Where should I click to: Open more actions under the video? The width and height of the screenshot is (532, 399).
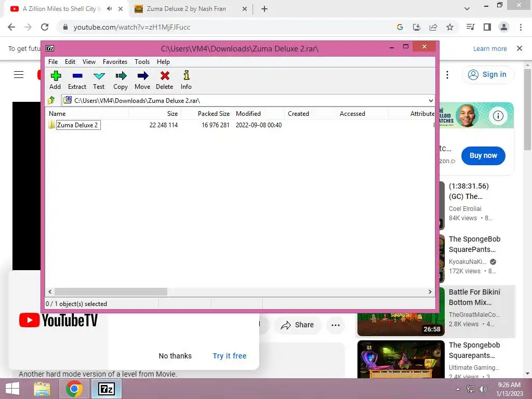pyautogui.click(x=336, y=325)
